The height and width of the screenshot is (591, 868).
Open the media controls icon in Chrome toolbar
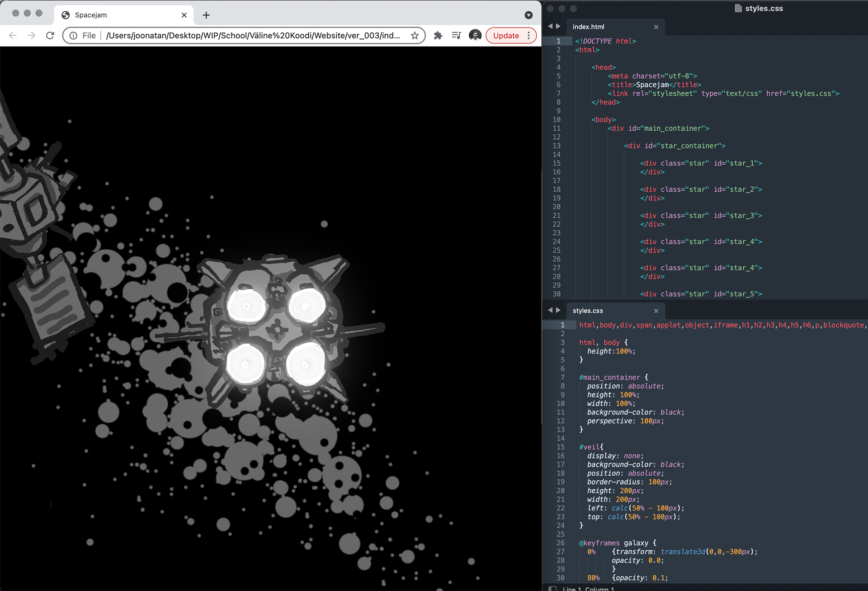(x=457, y=35)
